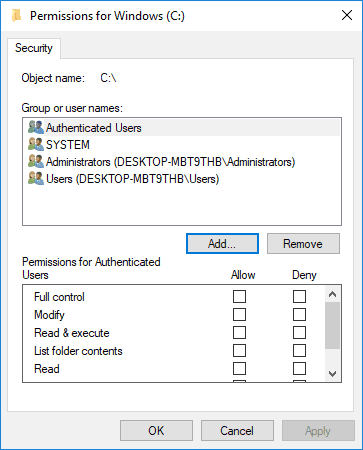The width and height of the screenshot is (363, 450).
Task: Click permissions list scroll down arrow
Action: (x=332, y=373)
